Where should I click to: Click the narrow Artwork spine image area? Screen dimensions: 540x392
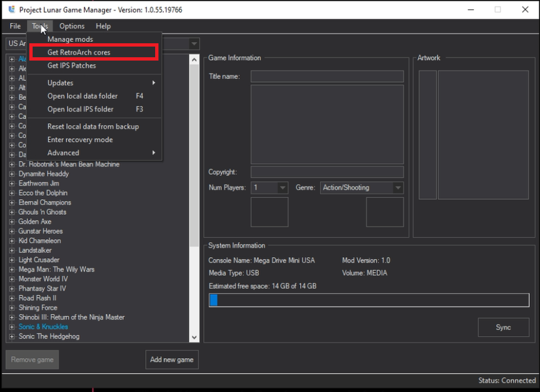tap(427, 135)
